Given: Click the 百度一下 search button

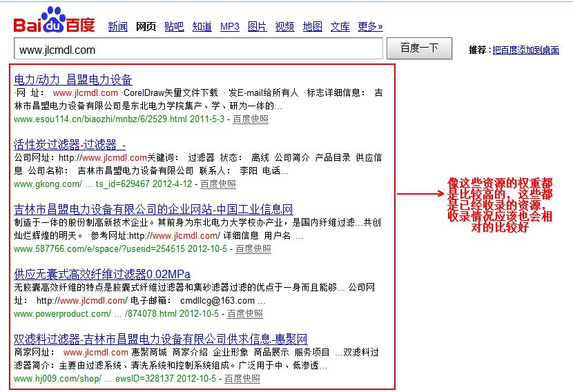Looking at the screenshot, I should [x=419, y=48].
